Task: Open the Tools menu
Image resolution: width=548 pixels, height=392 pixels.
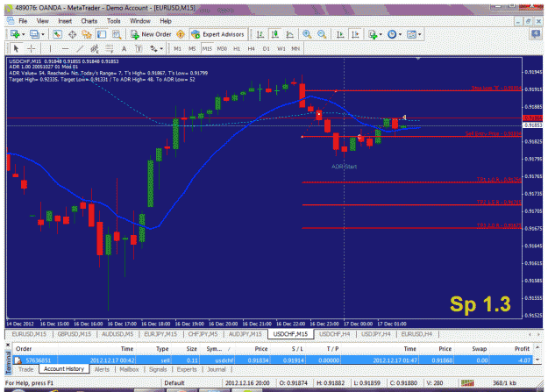Action: (114, 21)
